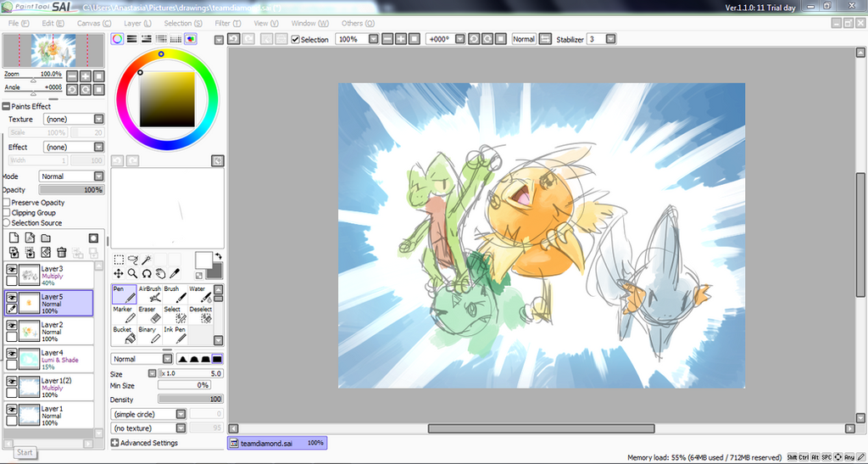Choose the lasso selection tool
Screen dimensions: 868x464
click(x=133, y=260)
